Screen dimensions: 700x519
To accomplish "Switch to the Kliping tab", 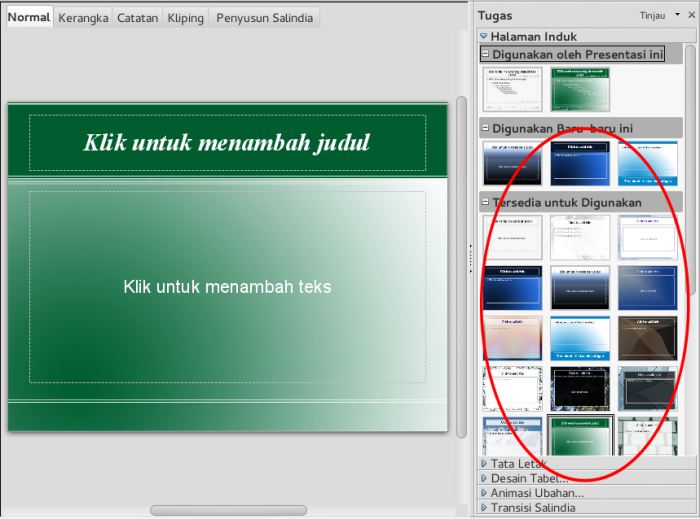I will pyautogui.click(x=185, y=18).
